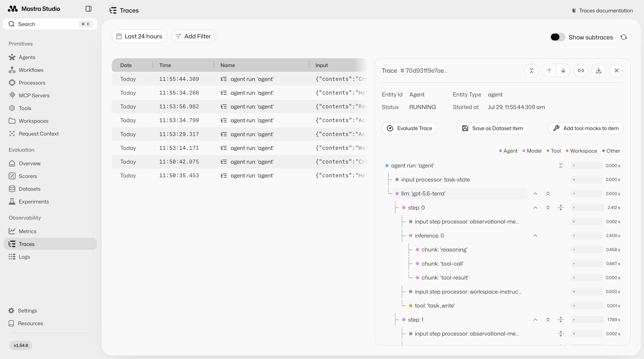Viewport: 644px width, 359px height.
Task: Click the Metrics chart icon
Action: 12,231
